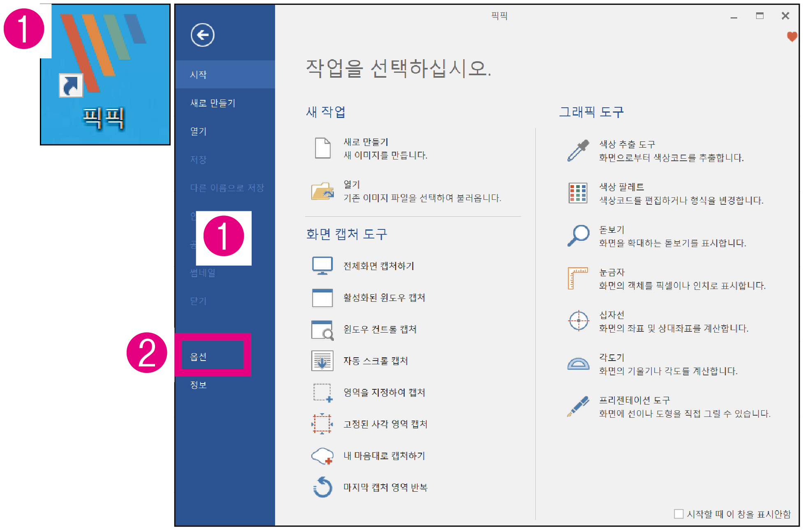The height and width of the screenshot is (532, 803).
Task: Click 기존 이미지 파일을 선택하여 불러옵니다. text
Action: (x=422, y=198)
